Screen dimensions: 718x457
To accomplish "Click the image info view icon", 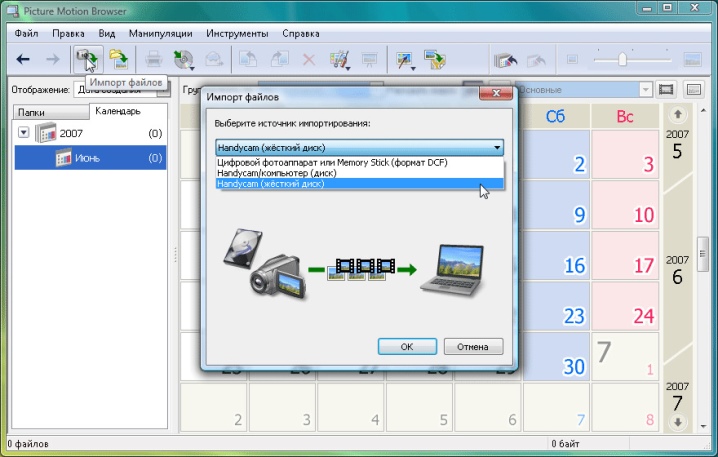I will pos(694,89).
